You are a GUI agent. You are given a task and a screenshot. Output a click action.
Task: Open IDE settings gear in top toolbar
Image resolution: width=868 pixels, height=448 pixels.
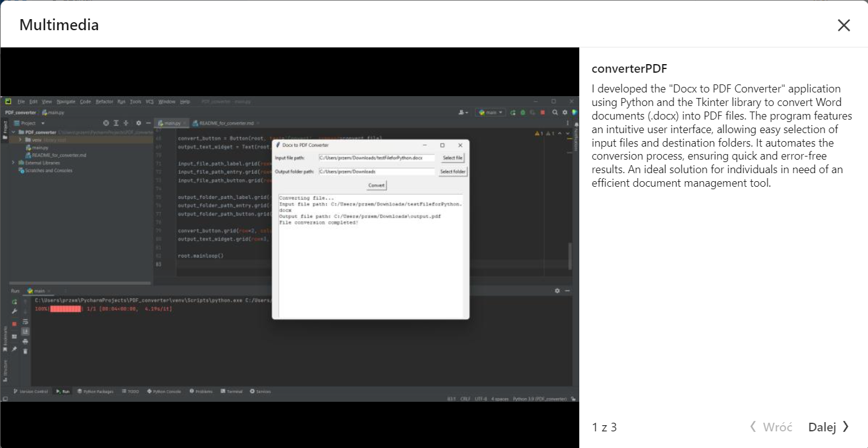[565, 113]
